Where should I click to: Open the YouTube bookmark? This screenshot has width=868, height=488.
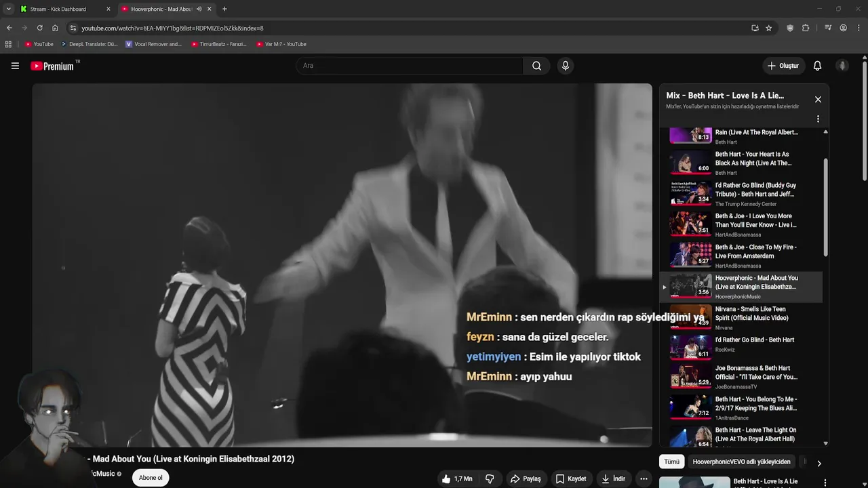[39, 44]
